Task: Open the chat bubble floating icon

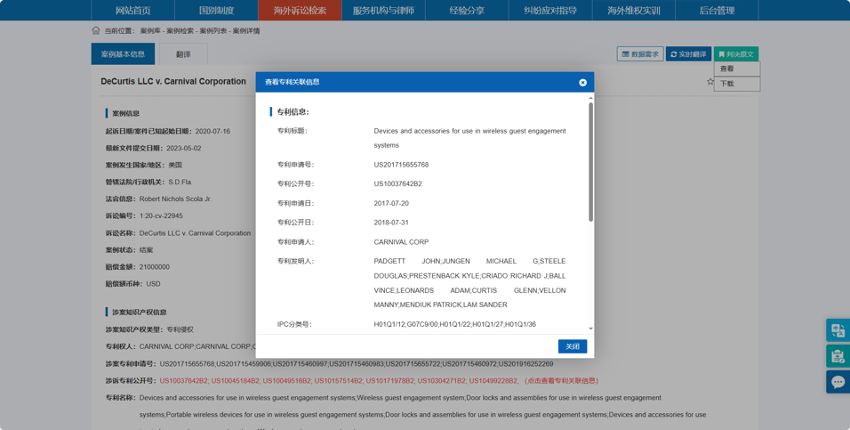Action: (x=838, y=382)
